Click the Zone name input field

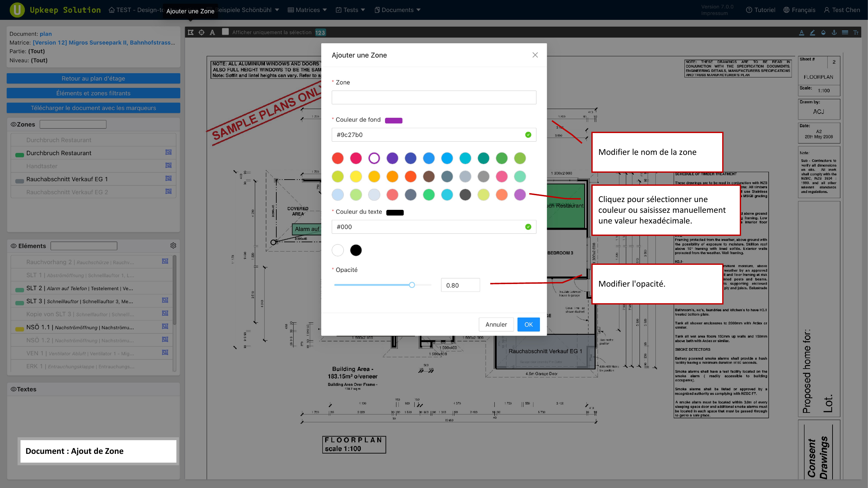tap(434, 97)
